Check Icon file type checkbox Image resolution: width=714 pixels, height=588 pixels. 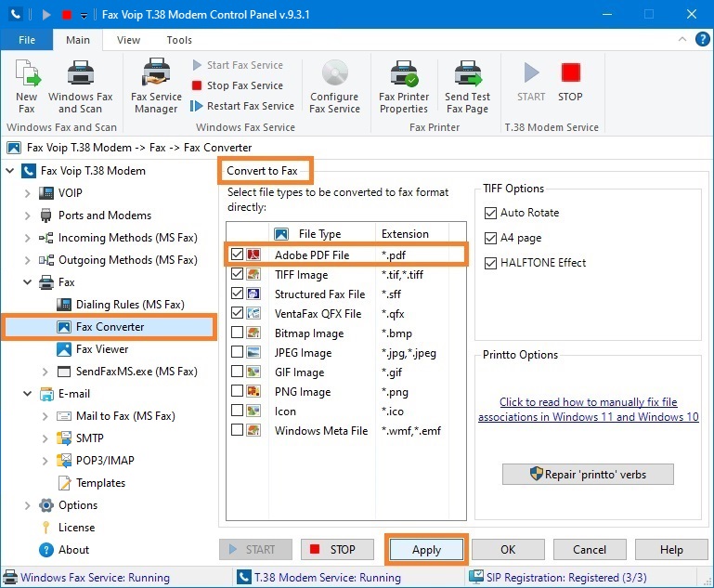(x=238, y=411)
